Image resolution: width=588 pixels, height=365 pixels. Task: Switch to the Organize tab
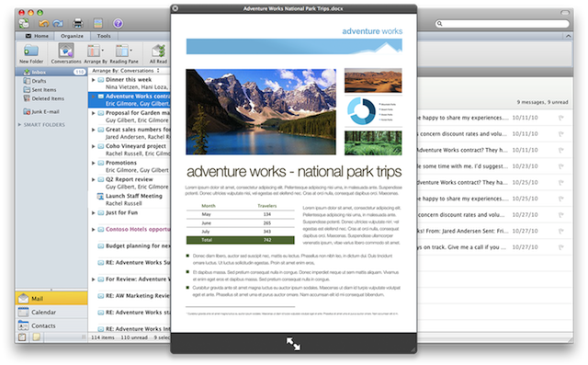pyautogui.click(x=72, y=36)
